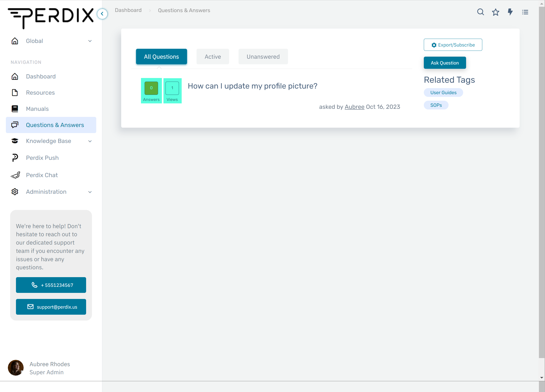The height and width of the screenshot is (392, 545).
Task: Click the Manuals book icon
Action: coord(15,109)
